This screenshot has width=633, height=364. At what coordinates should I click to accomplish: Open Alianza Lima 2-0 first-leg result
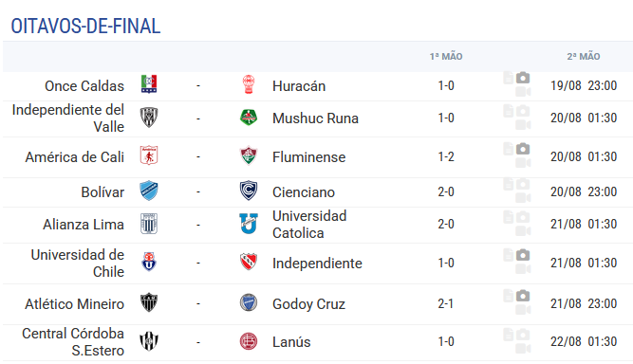(446, 224)
